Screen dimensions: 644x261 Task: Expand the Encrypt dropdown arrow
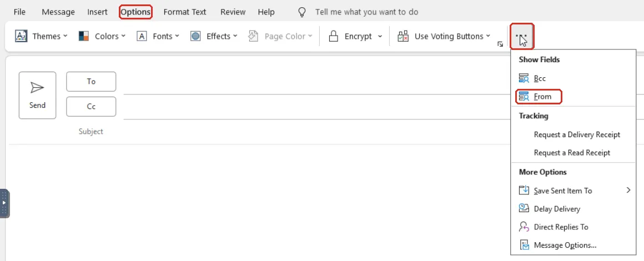380,36
